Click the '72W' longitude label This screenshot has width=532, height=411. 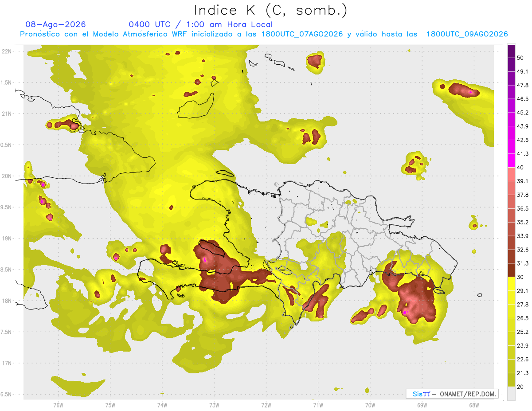pos(266,405)
